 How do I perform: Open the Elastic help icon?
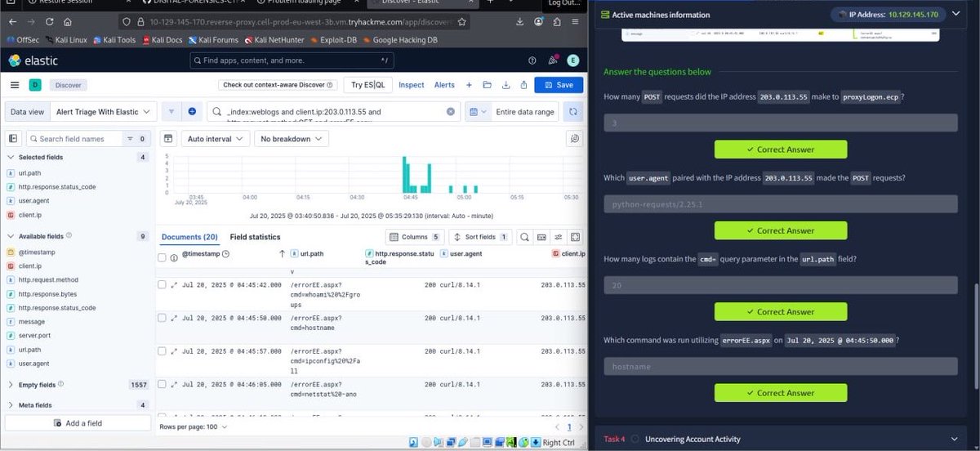click(532, 60)
